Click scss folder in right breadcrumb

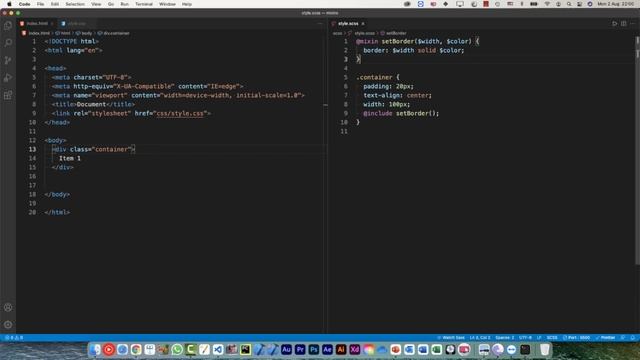coord(338,33)
